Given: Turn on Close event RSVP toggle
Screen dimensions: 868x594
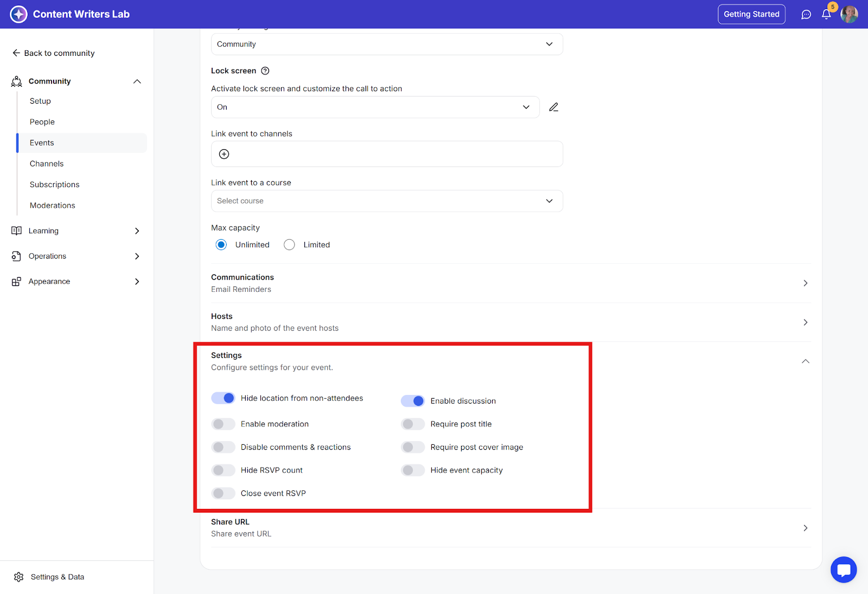Looking at the screenshot, I should [x=223, y=493].
